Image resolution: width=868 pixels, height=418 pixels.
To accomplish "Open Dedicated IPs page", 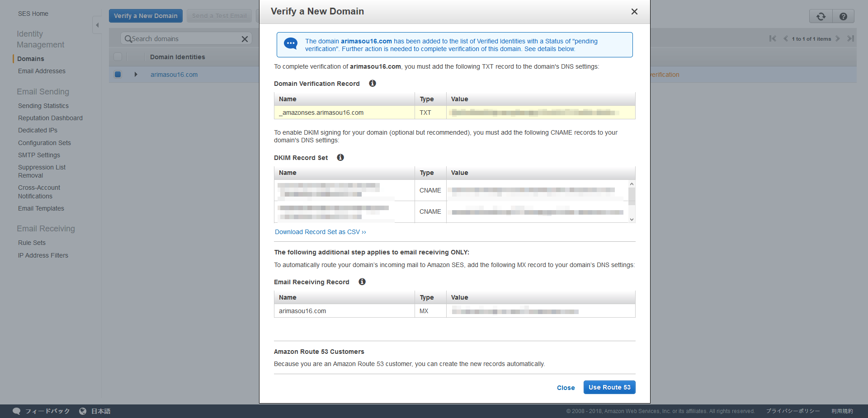I will point(38,130).
